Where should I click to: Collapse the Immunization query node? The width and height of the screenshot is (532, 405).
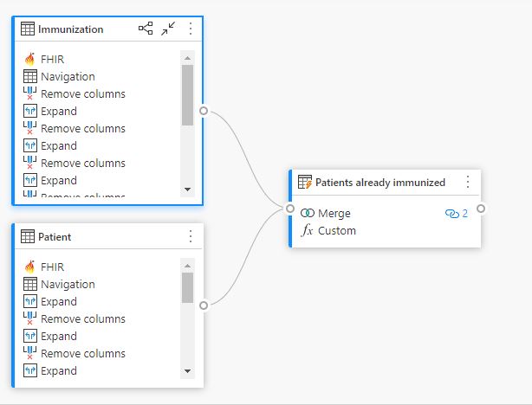[167, 29]
